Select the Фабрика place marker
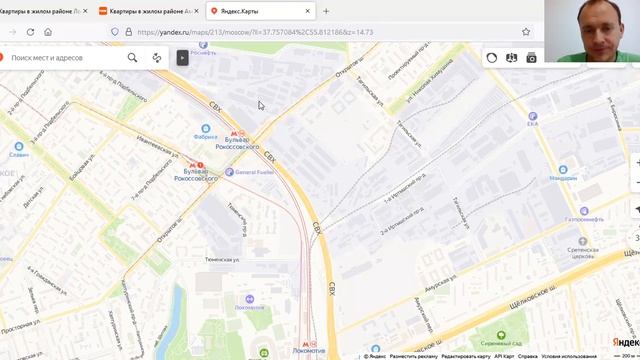The image size is (640, 360). point(206,129)
